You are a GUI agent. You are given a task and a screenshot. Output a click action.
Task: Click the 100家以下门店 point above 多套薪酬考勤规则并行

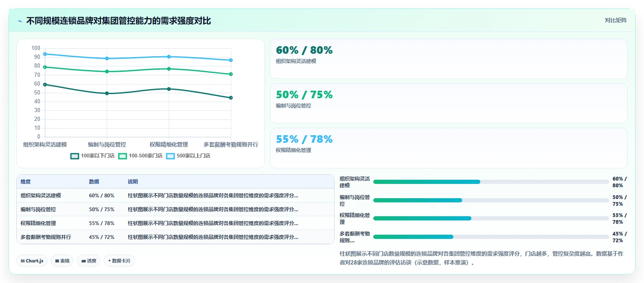pos(231,98)
